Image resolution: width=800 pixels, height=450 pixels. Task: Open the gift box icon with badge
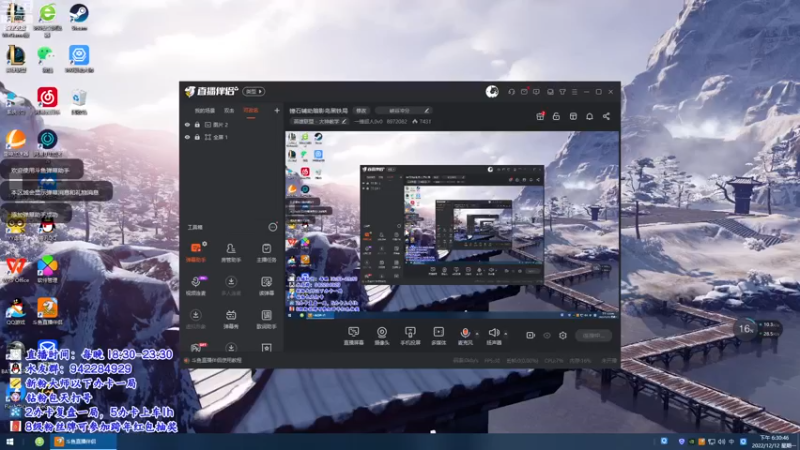point(540,116)
